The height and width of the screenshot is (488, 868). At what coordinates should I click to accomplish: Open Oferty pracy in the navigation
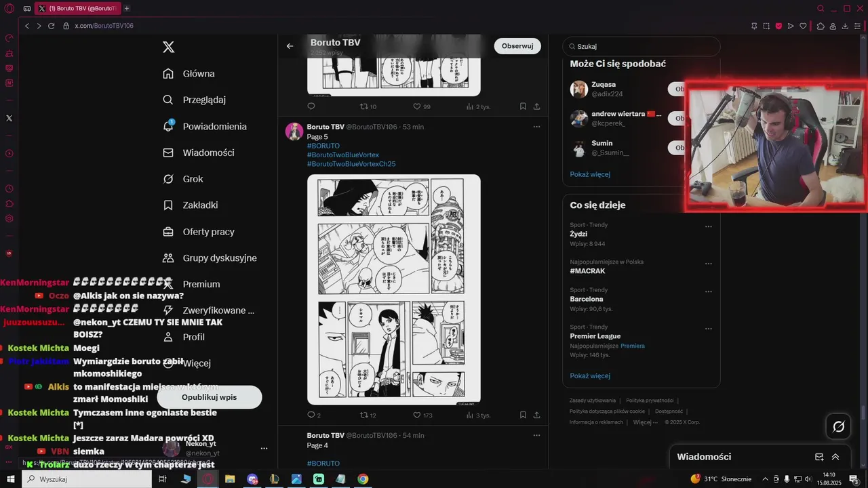pyautogui.click(x=199, y=231)
